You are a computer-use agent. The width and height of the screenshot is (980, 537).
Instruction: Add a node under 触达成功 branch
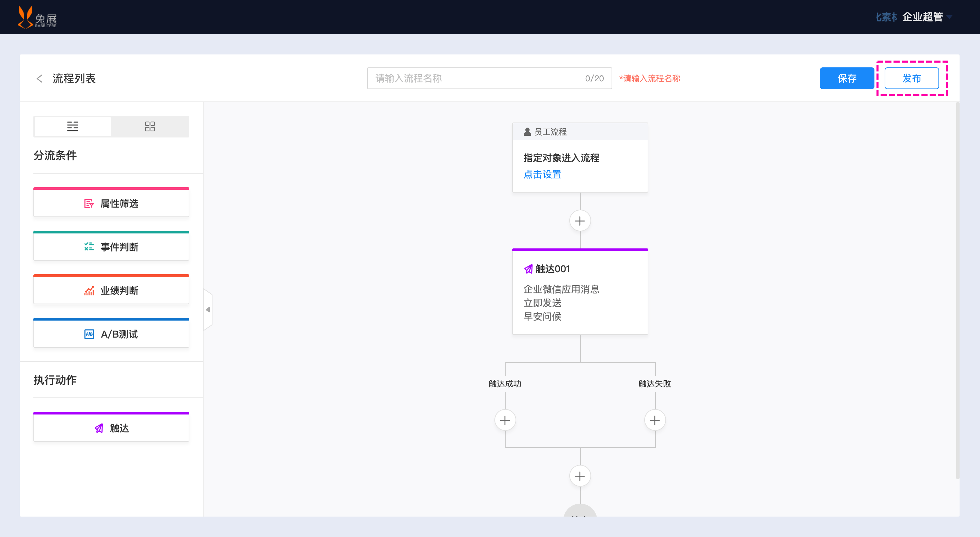click(x=505, y=420)
